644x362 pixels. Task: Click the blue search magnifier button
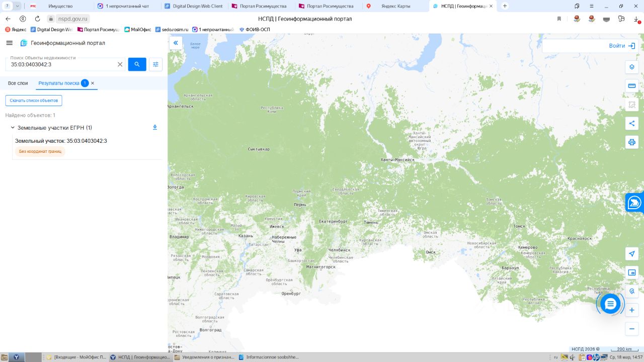coord(137,64)
